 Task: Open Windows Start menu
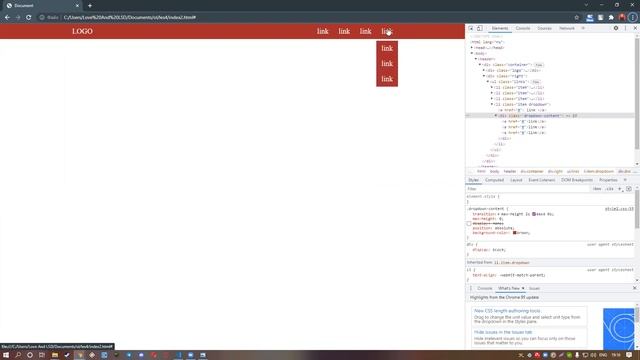[6, 355]
